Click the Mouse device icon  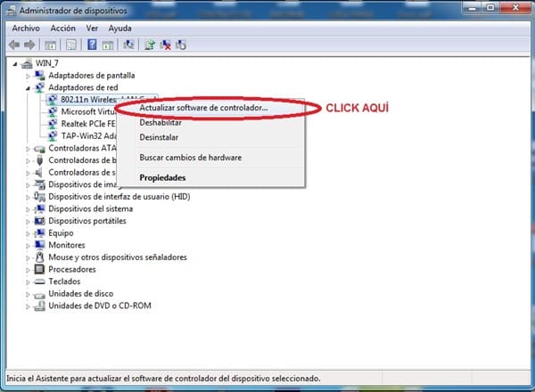39,257
